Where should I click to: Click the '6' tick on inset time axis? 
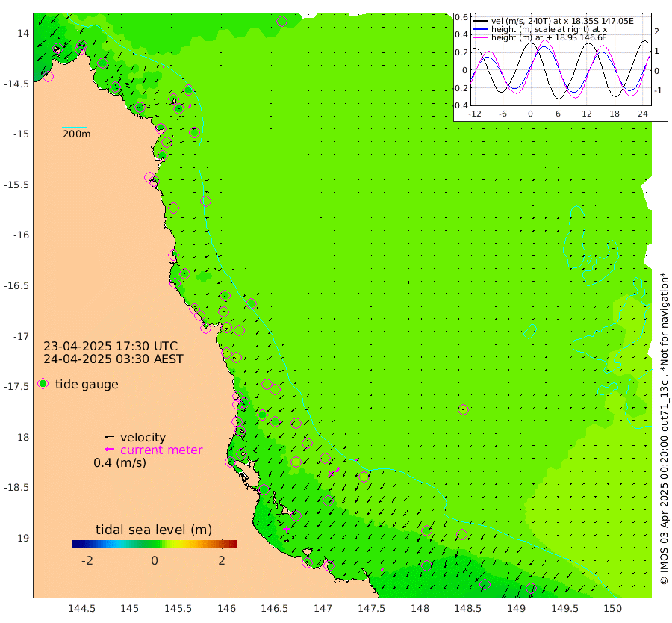click(x=558, y=114)
